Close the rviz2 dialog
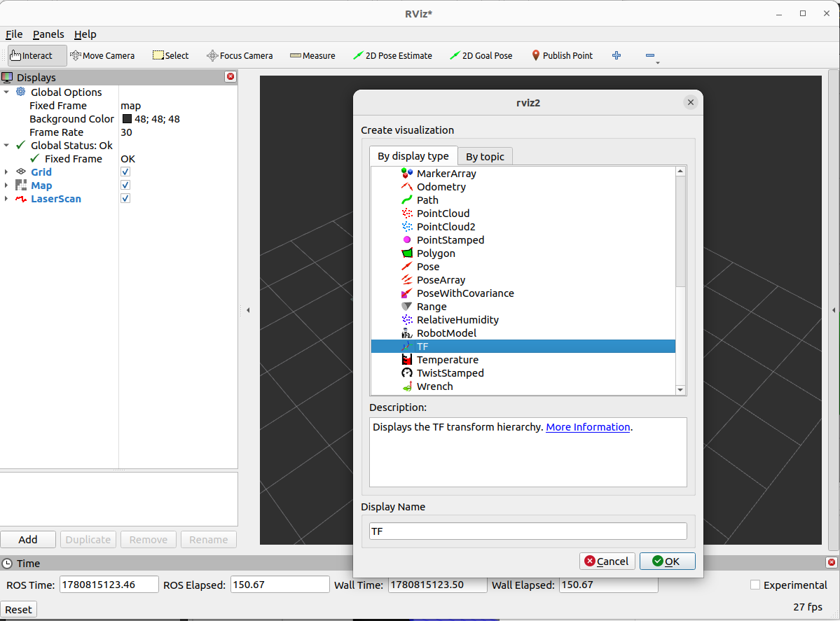 [x=691, y=102]
